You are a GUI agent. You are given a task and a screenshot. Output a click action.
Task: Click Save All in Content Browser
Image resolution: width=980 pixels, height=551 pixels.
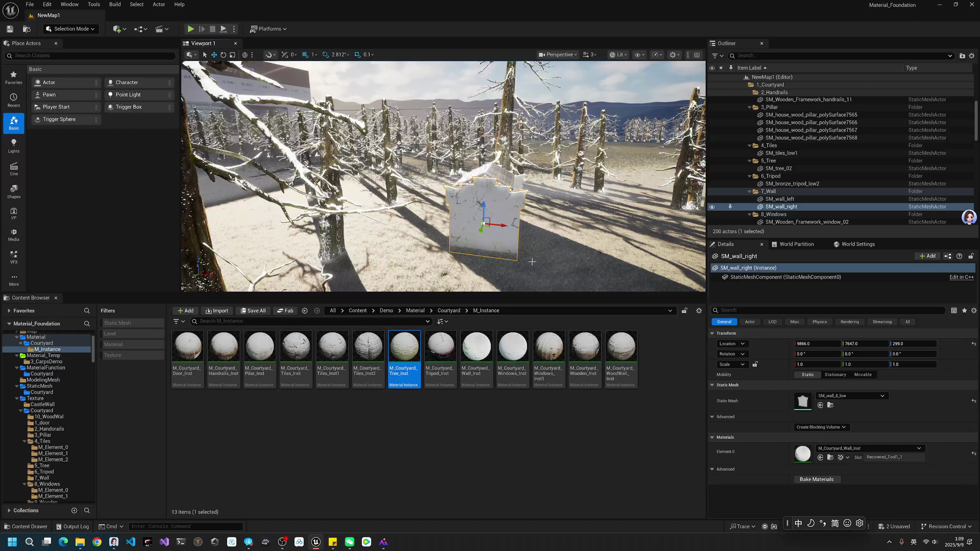coord(253,311)
